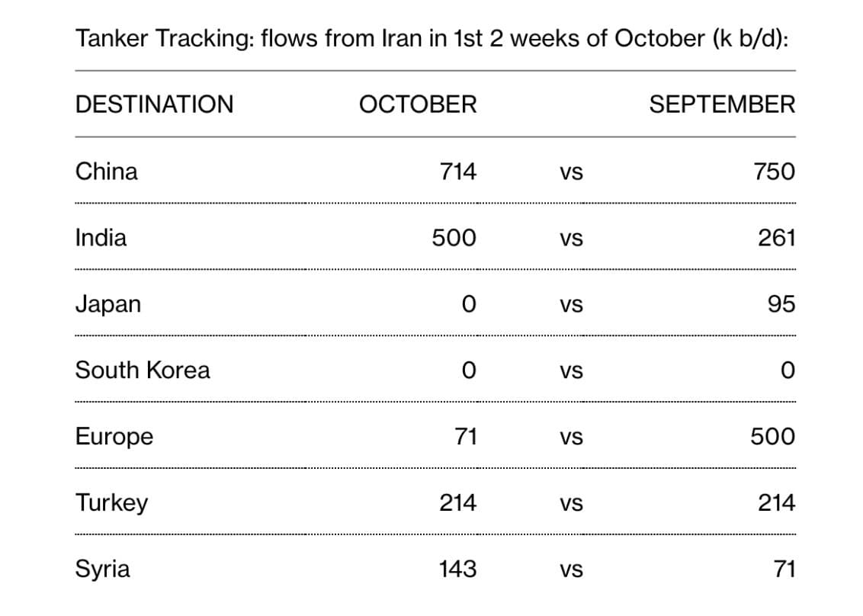The image size is (863, 616).
Task: Select the India destination label
Action: pos(101,238)
